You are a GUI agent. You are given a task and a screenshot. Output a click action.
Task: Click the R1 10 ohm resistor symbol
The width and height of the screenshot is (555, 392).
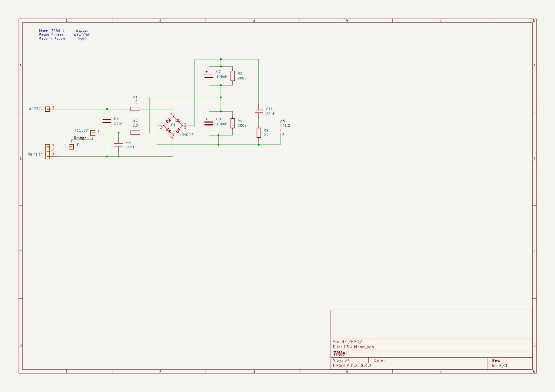[x=135, y=109]
